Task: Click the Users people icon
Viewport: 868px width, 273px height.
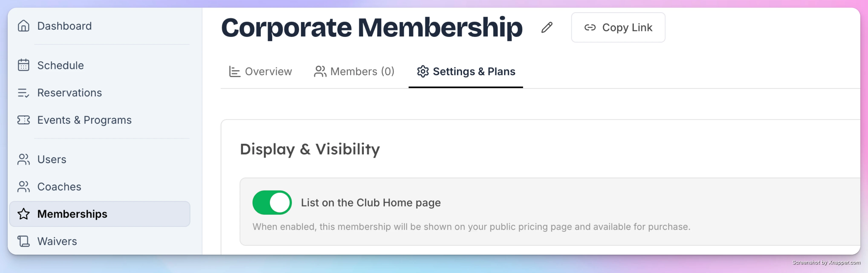Action: [24, 159]
